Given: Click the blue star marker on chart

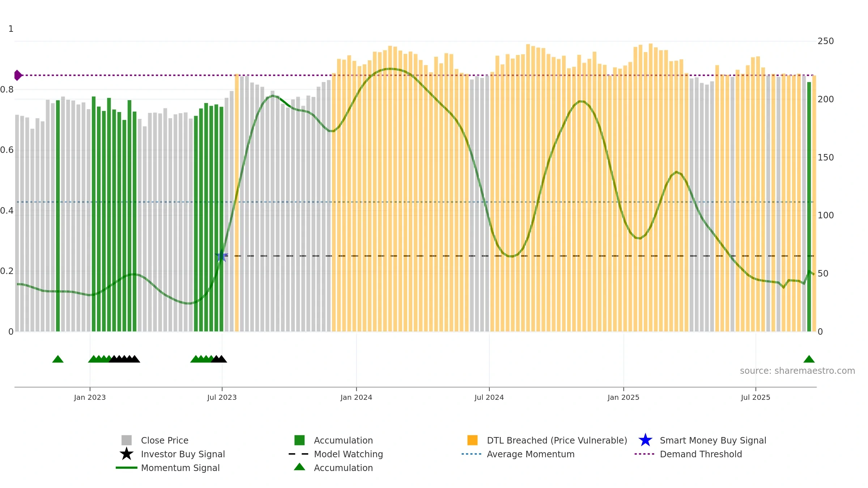Looking at the screenshot, I should 221,256.
